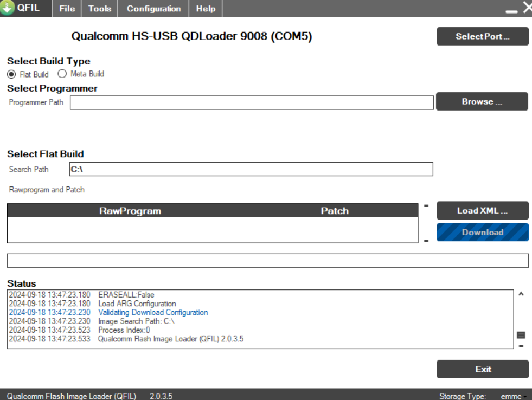Click the Patch column header

(x=335, y=211)
